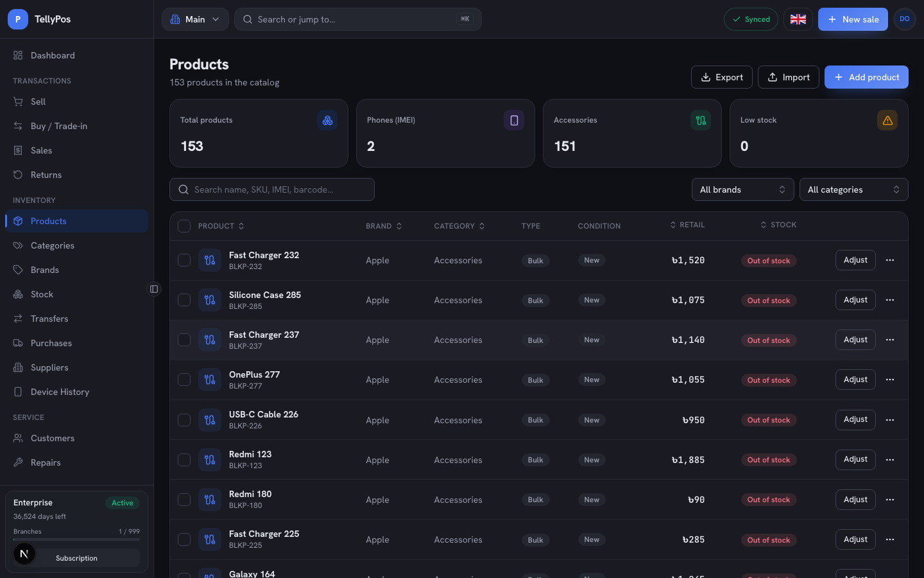Open Buy / Trade-in in sidebar

(76, 126)
